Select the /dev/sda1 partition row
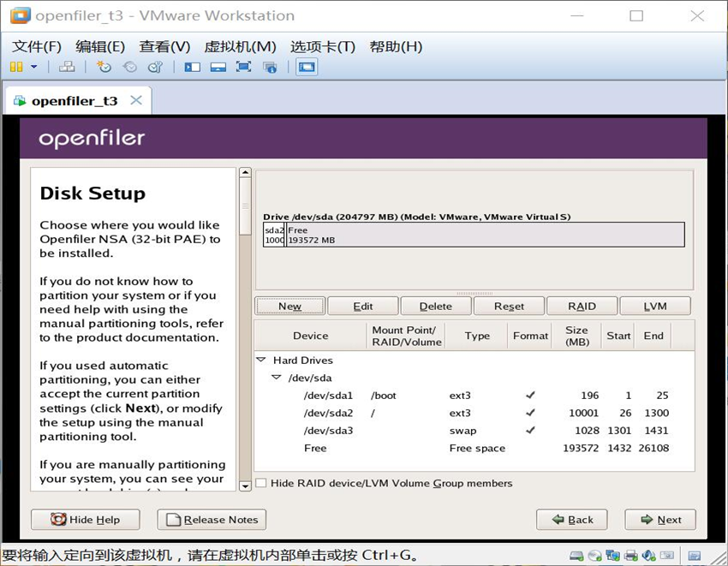728x566 pixels. point(474,396)
